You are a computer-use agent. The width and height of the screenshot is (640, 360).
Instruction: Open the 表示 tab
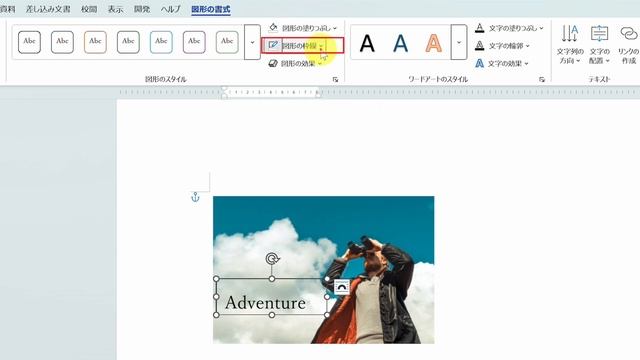pos(116,9)
